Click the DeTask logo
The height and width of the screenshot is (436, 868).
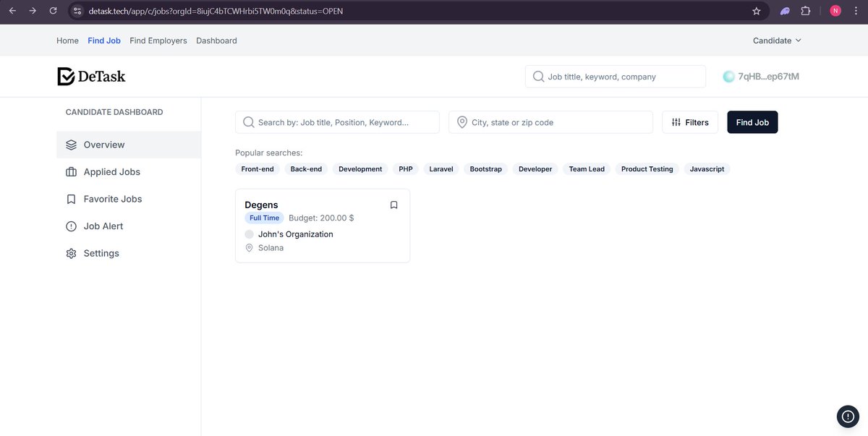tap(91, 76)
